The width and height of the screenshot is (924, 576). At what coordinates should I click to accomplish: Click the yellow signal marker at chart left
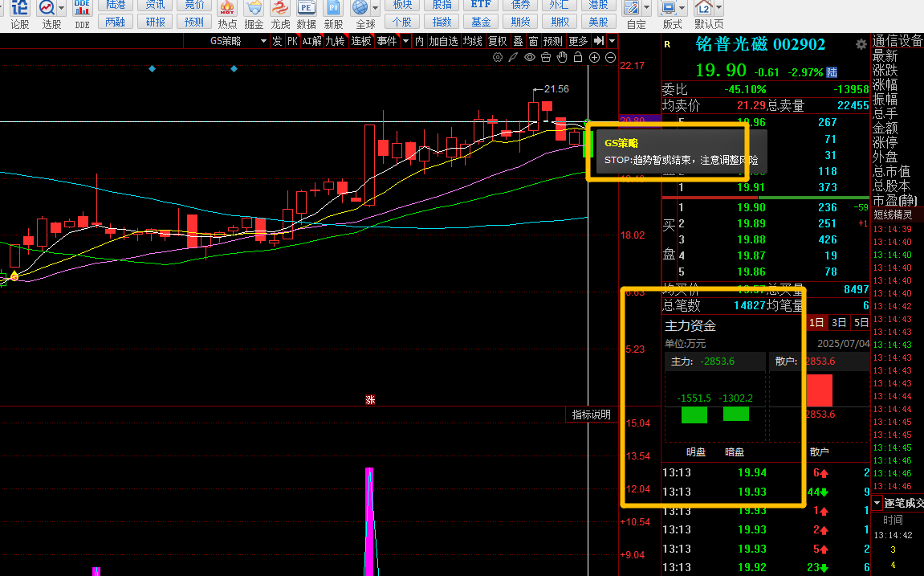point(14,276)
